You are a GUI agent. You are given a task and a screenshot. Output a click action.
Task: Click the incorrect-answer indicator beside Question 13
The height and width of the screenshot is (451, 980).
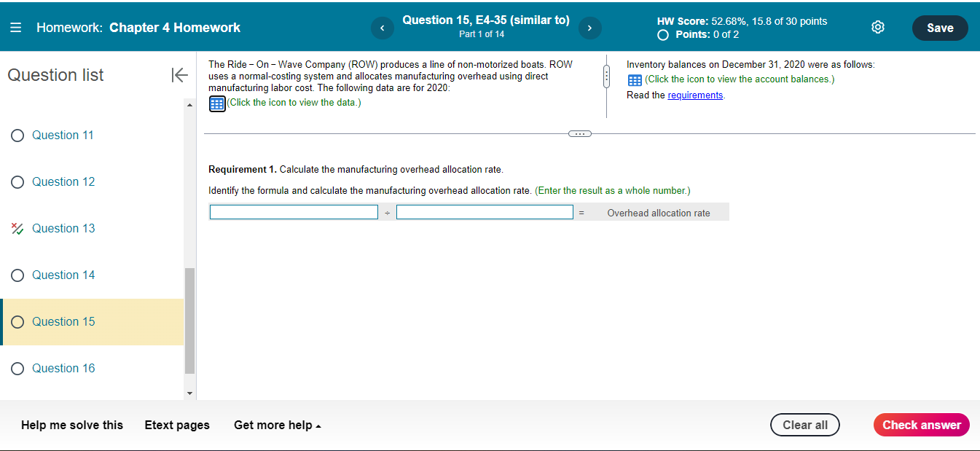[x=17, y=228]
